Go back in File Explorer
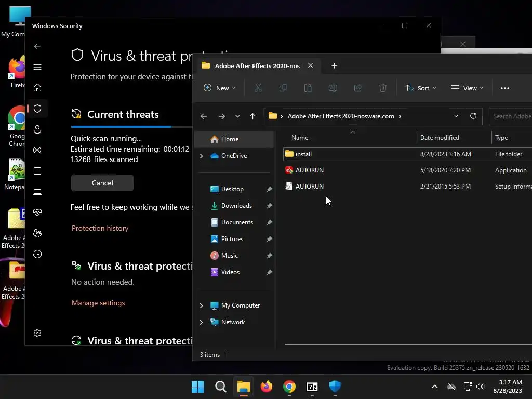The width and height of the screenshot is (532, 399). (x=204, y=116)
